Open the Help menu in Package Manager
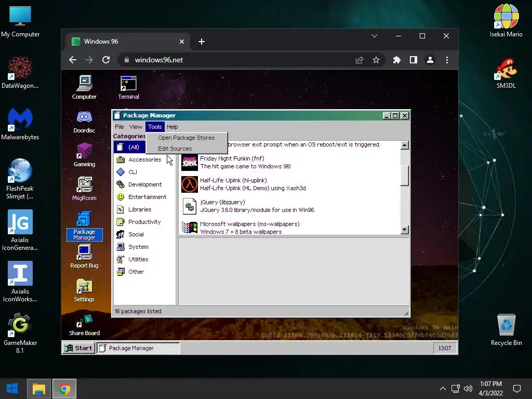 (x=172, y=127)
